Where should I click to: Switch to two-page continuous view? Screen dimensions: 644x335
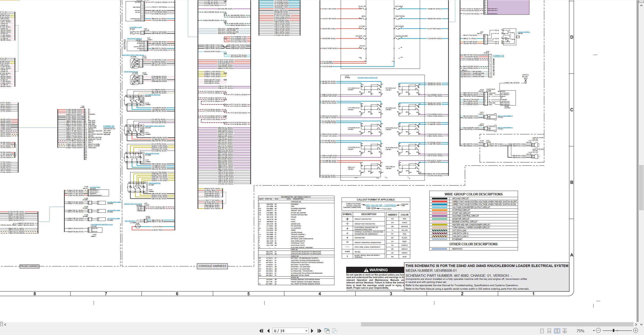coord(565,331)
